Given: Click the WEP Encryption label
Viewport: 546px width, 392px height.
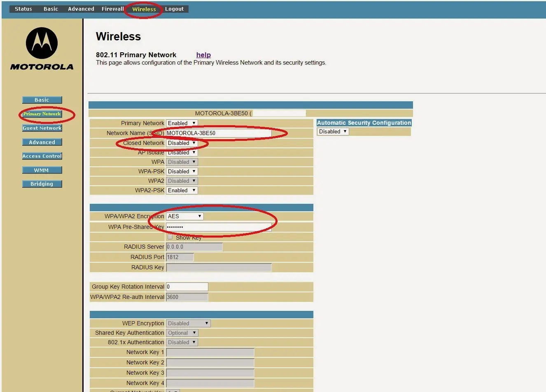Looking at the screenshot, I should [143, 323].
